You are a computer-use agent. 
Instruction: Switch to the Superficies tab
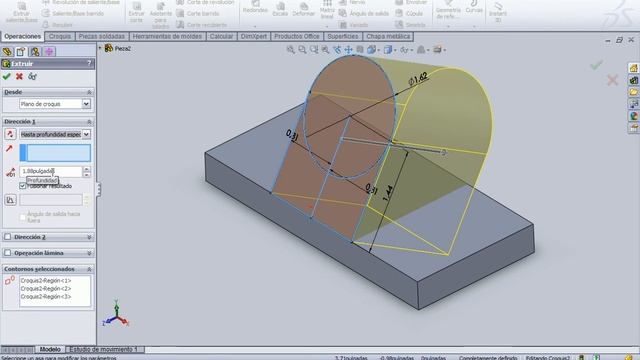point(342,36)
